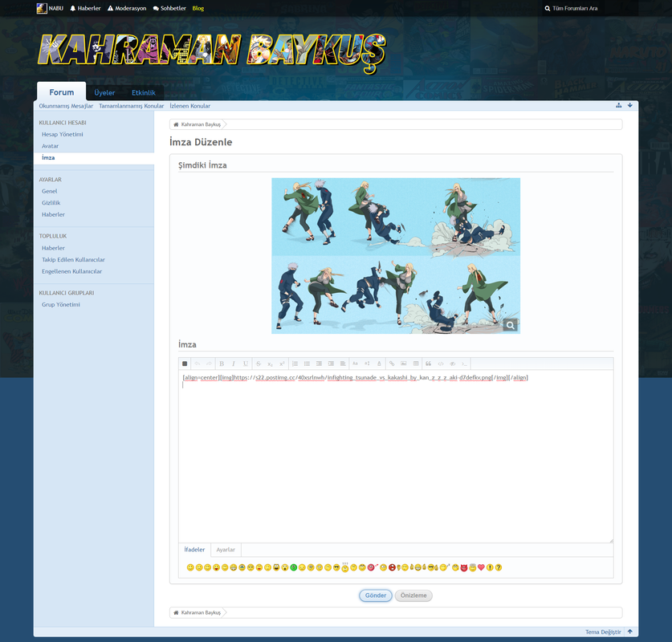
Task: Open Avatar settings in sidebar
Action: (x=50, y=146)
